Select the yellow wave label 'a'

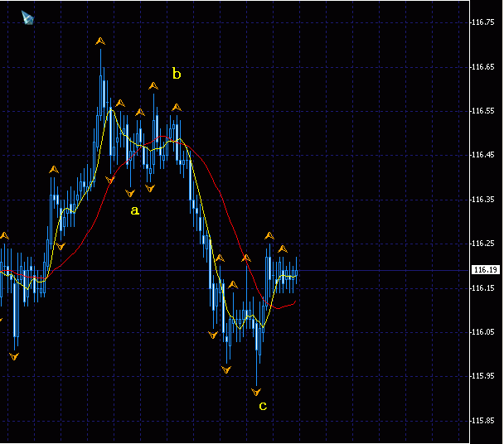(135, 210)
